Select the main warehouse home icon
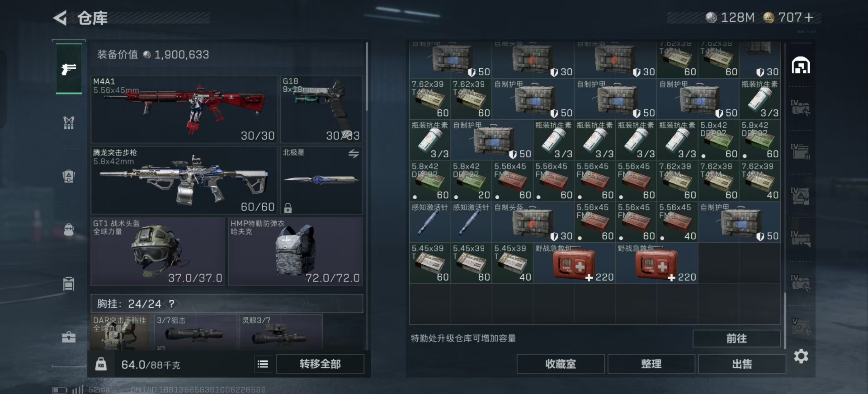This screenshot has height=394, width=868. point(801,66)
